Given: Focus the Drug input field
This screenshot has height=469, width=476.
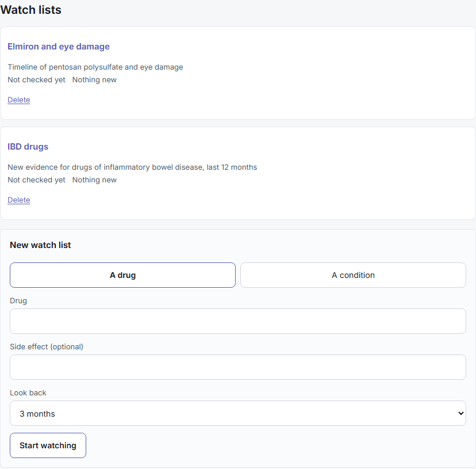Looking at the screenshot, I should [x=237, y=321].
